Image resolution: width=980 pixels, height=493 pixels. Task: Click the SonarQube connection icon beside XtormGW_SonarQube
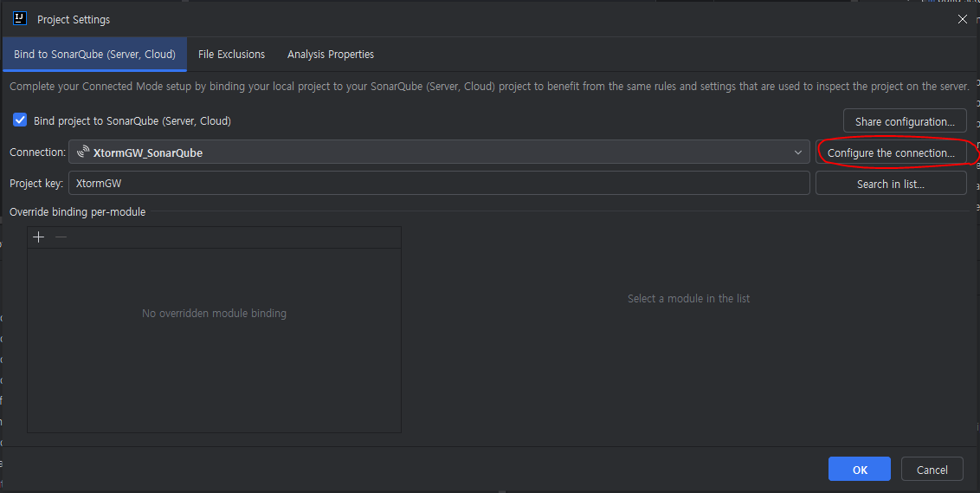pos(83,152)
